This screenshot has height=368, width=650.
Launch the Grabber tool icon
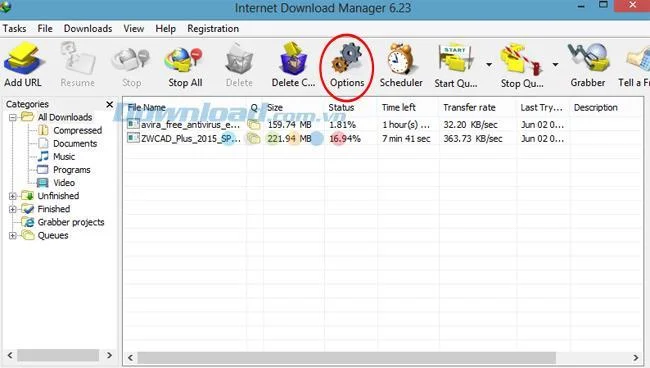(x=588, y=59)
